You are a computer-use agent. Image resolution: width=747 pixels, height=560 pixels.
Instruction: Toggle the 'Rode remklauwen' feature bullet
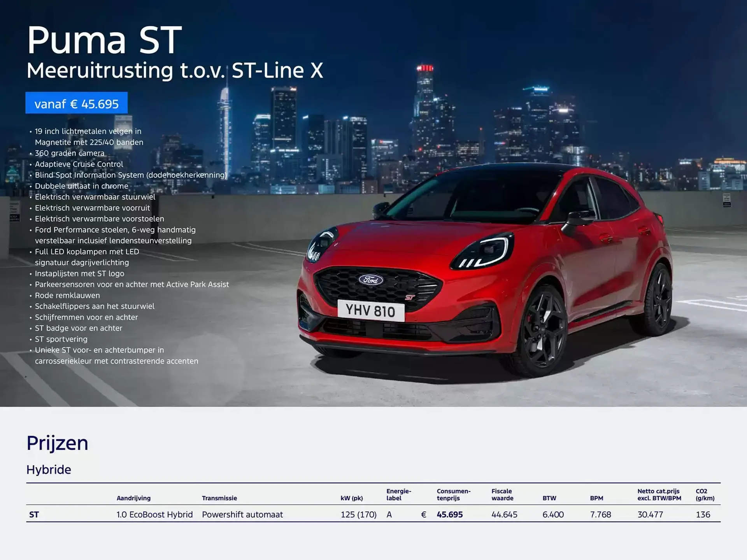pos(67,295)
